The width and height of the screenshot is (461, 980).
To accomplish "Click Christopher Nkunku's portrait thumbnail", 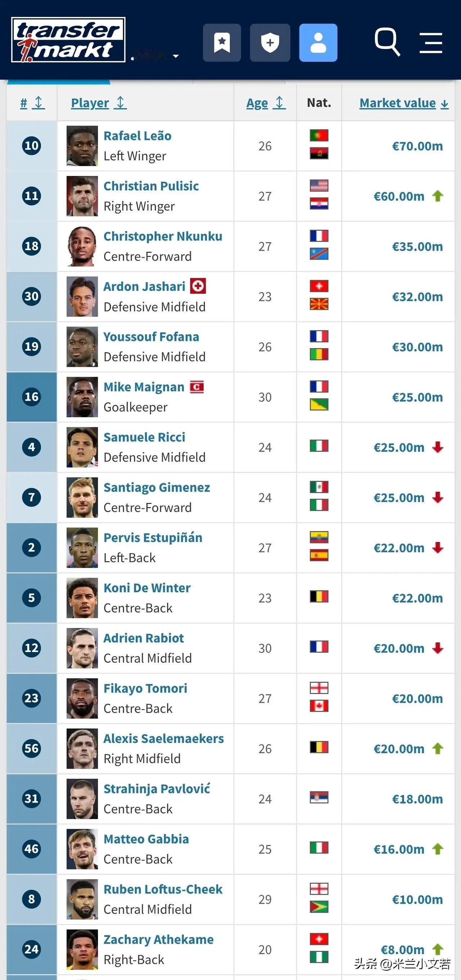I will click(x=82, y=247).
